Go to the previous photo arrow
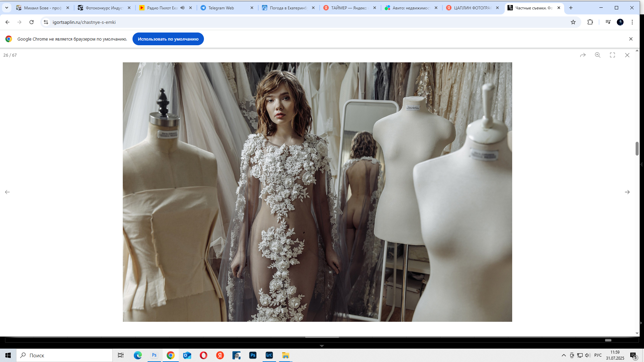This screenshot has width=644, height=362. (7, 192)
